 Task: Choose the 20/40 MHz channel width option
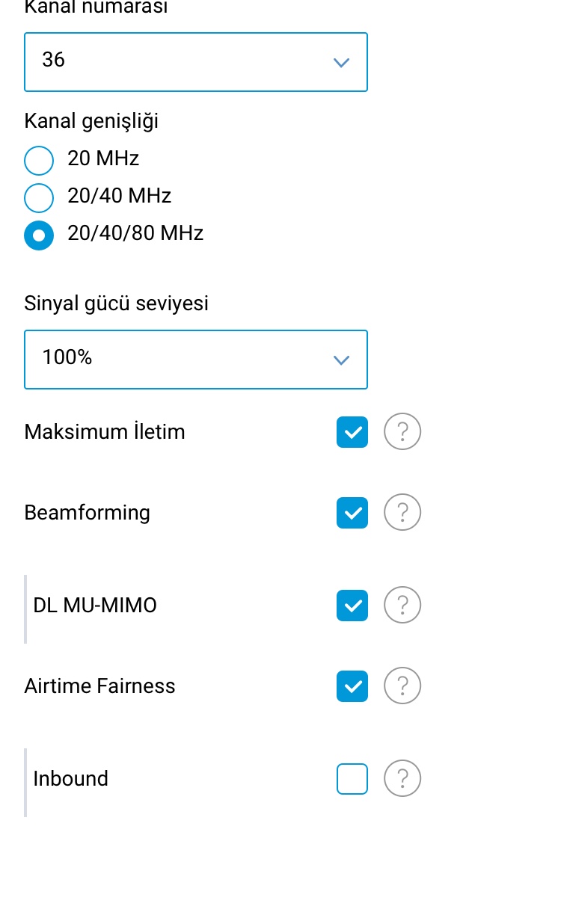[x=39, y=197]
